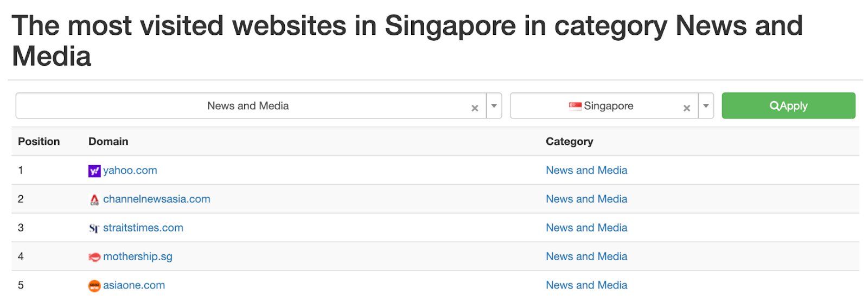This screenshot has height=301, width=868.
Task: Open the asiaone.com link
Action: [x=134, y=285]
